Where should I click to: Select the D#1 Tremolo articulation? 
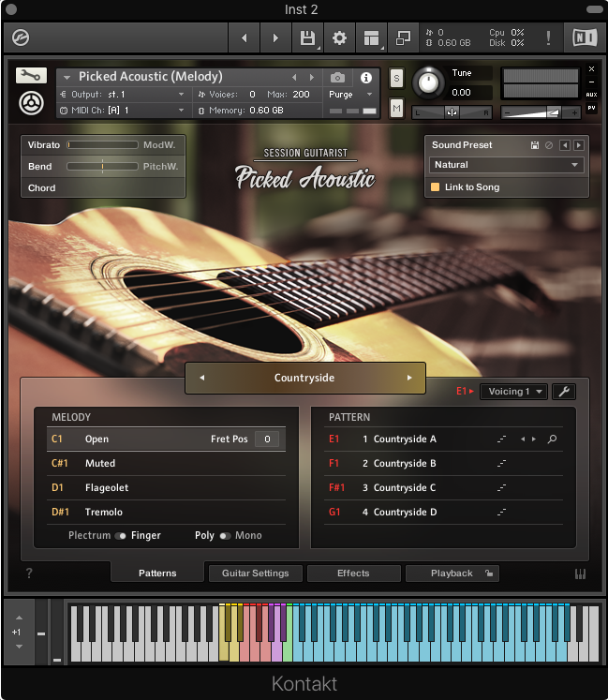tap(166, 512)
